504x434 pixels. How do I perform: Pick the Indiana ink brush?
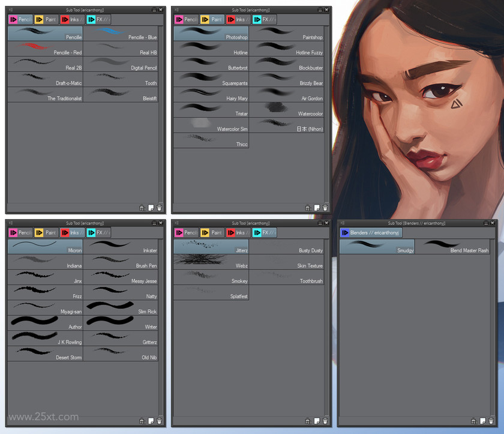click(x=45, y=262)
